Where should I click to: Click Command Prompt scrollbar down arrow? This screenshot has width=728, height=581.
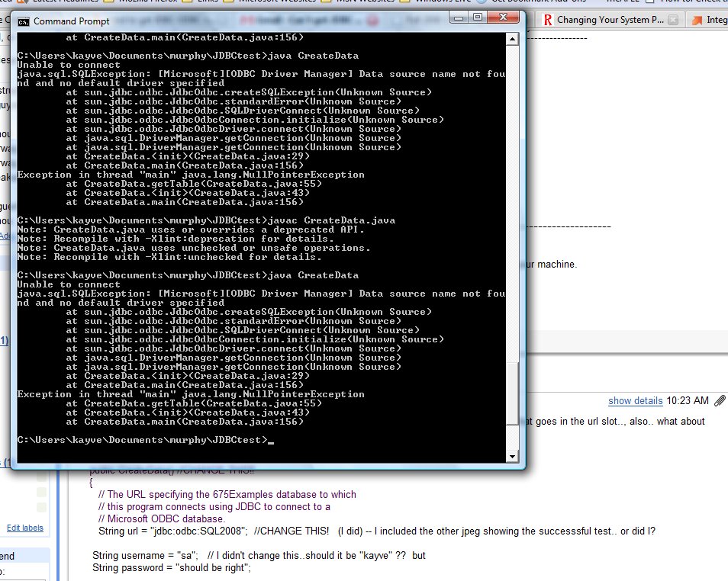(x=512, y=456)
